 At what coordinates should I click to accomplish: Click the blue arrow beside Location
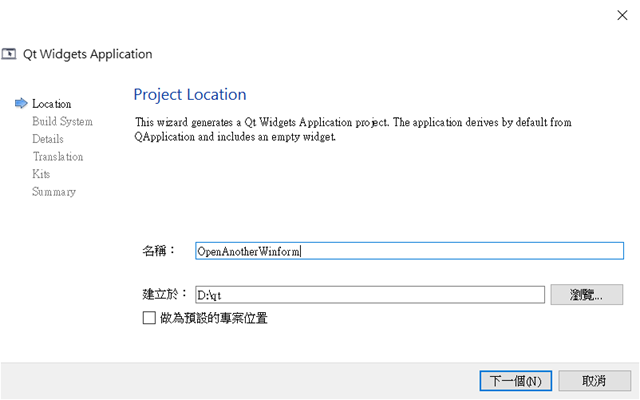[21, 103]
